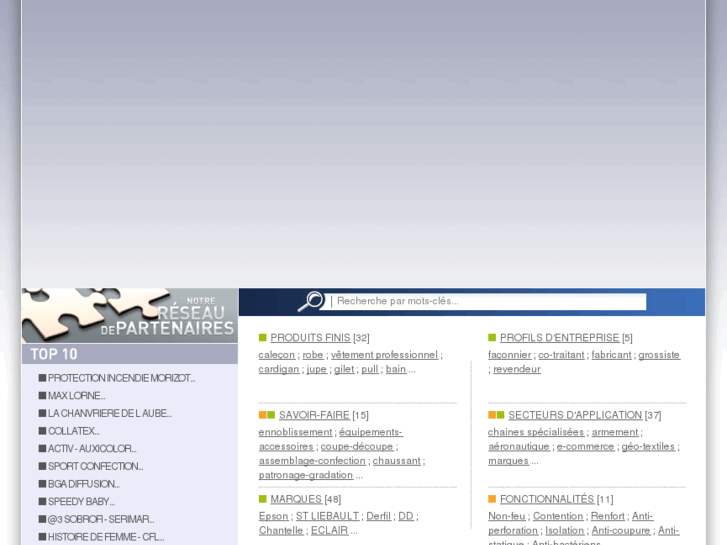Image resolution: width=727 pixels, height=545 pixels.
Task: Open BGA DIFFUSION entry
Action: click(x=84, y=484)
